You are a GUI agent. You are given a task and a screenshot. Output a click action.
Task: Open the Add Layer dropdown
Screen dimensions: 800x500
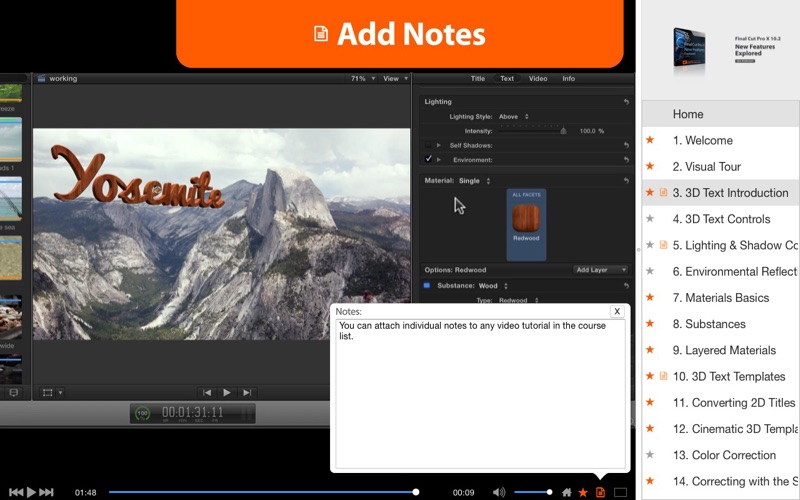600,269
